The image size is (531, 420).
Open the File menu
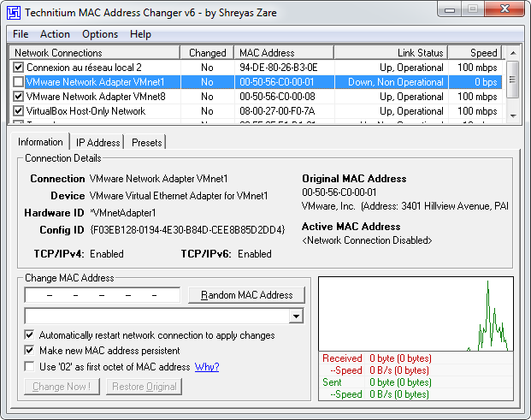(x=21, y=34)
